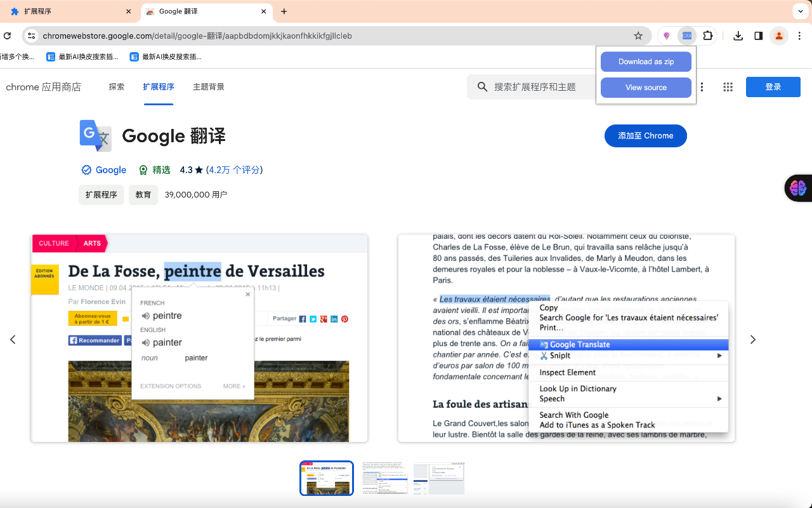Select the 探索 navigation tab
This screenshot has width=812, height=508.
117,87
